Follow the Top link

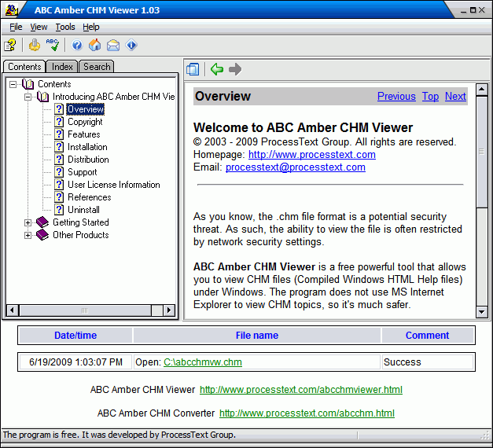430,96
